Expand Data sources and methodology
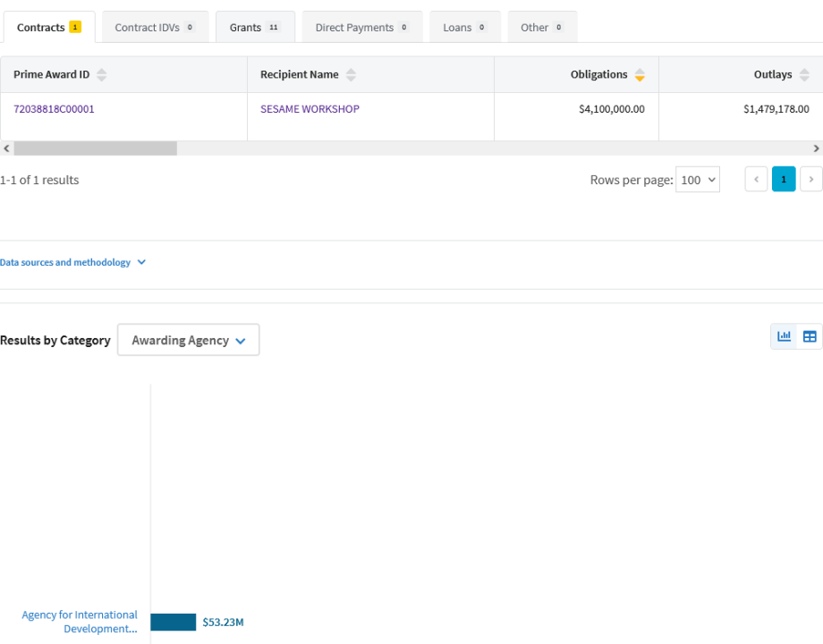 (x=73, y=263)
